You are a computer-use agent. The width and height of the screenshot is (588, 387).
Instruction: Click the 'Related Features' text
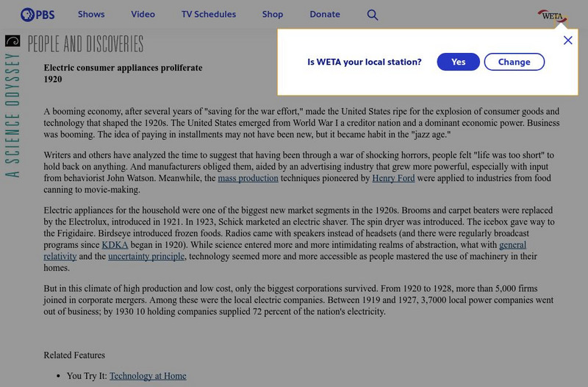74,355
